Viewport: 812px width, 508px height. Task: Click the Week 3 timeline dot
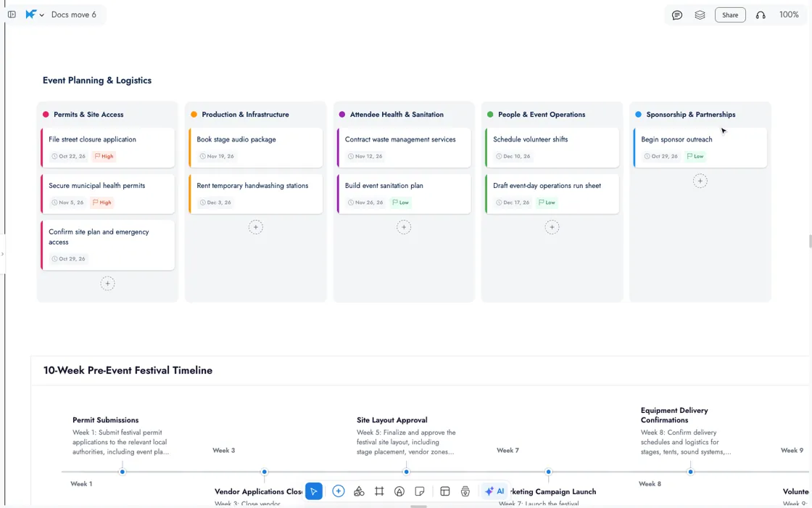[x=264, y=472]
